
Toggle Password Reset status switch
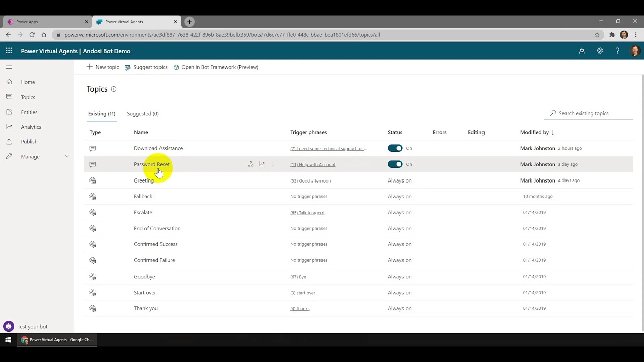395,164
